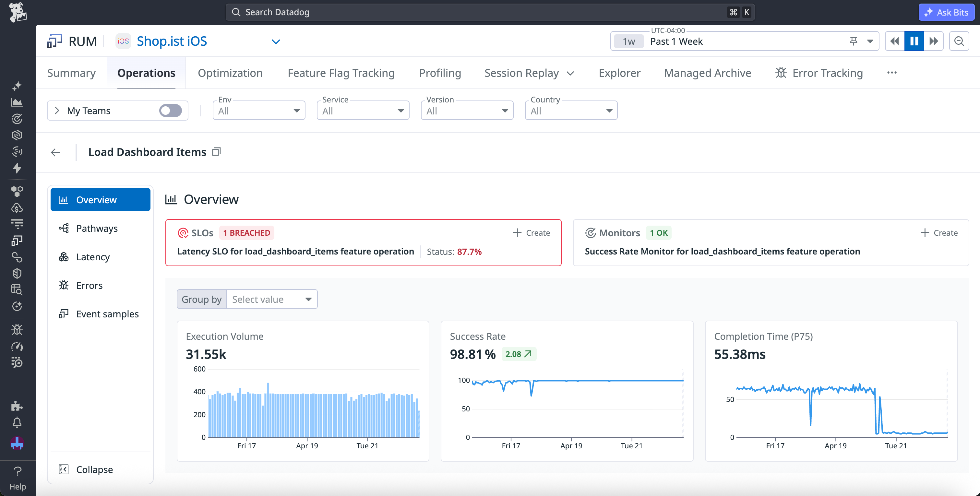Open Help at sidebar bottom
Viewport: 980px width, 496px height.
point(18,478)
